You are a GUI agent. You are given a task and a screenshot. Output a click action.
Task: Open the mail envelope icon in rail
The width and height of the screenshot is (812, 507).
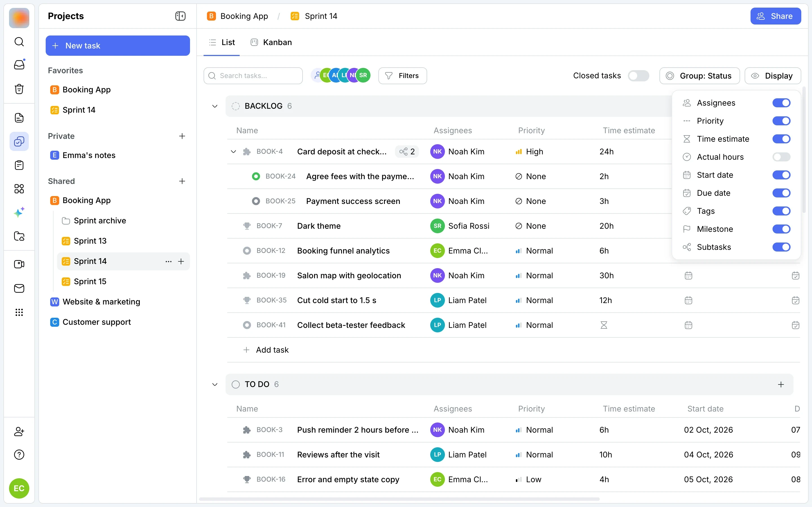[x=19, y=288]
